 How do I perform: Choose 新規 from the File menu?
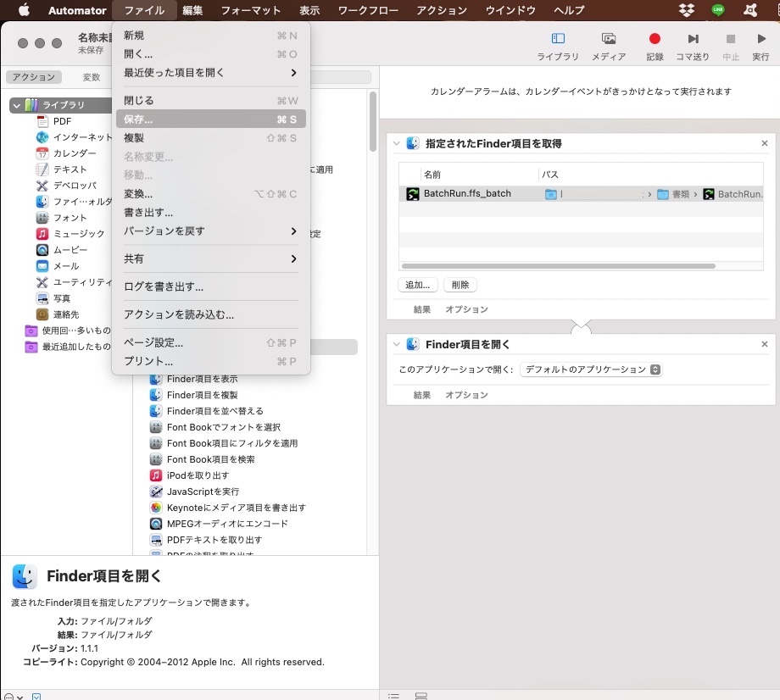click(x=210, y=36)
